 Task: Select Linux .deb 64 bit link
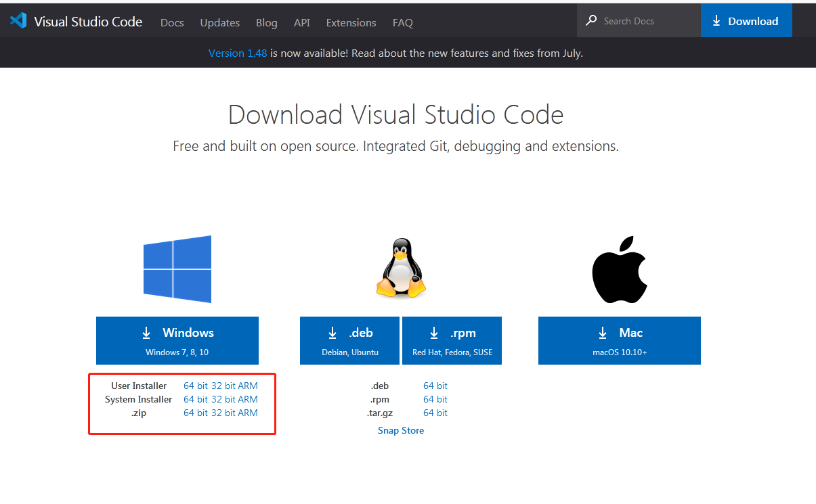point(435,386)
